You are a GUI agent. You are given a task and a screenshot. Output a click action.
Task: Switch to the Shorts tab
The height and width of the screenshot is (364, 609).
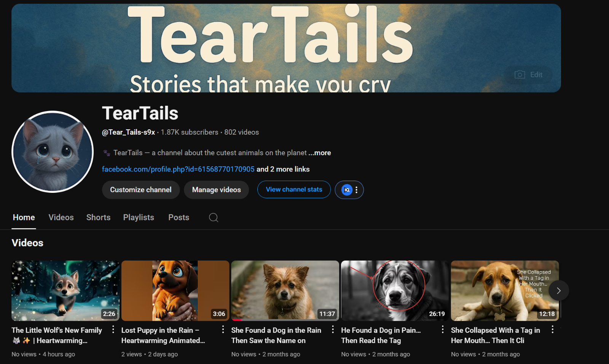pyautogui.click(x=98, y=218)
